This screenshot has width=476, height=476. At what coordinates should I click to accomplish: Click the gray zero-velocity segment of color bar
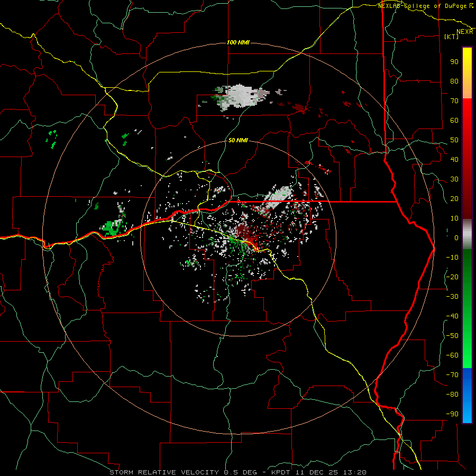point(467,234)
